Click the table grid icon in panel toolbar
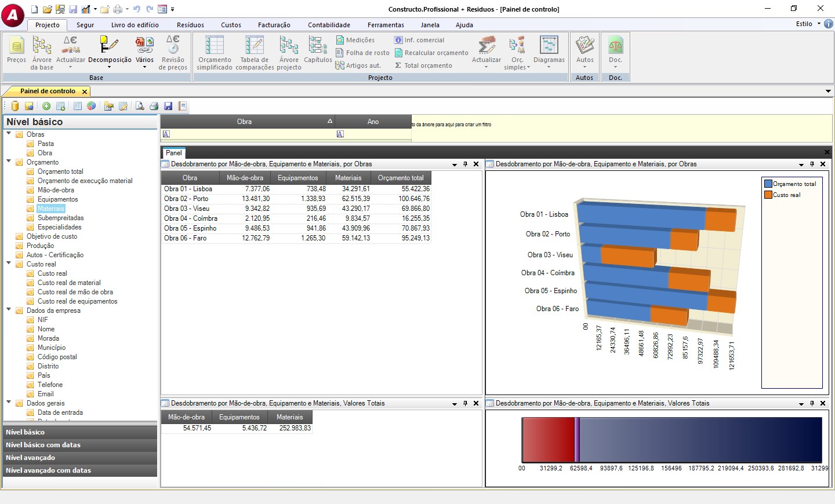The height and width of the screenshot is (504, 835). [77, 106]
